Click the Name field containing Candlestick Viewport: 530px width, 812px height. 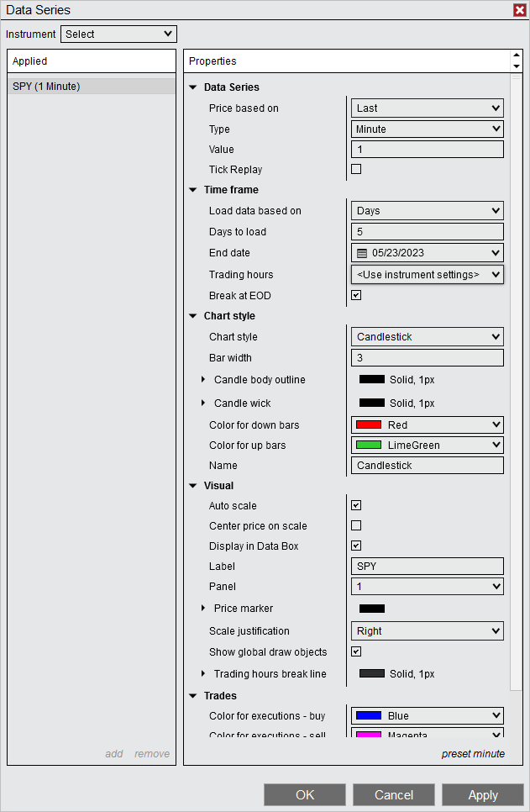[427, 465]
